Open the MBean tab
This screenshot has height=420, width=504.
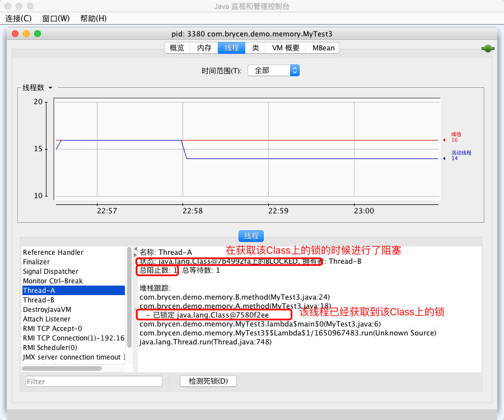(323, 48)
